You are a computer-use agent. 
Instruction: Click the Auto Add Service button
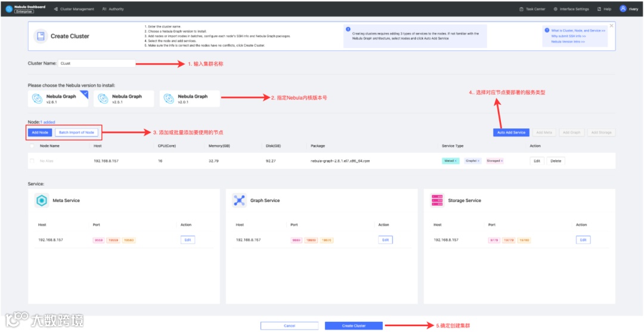(x=511, y=133)
